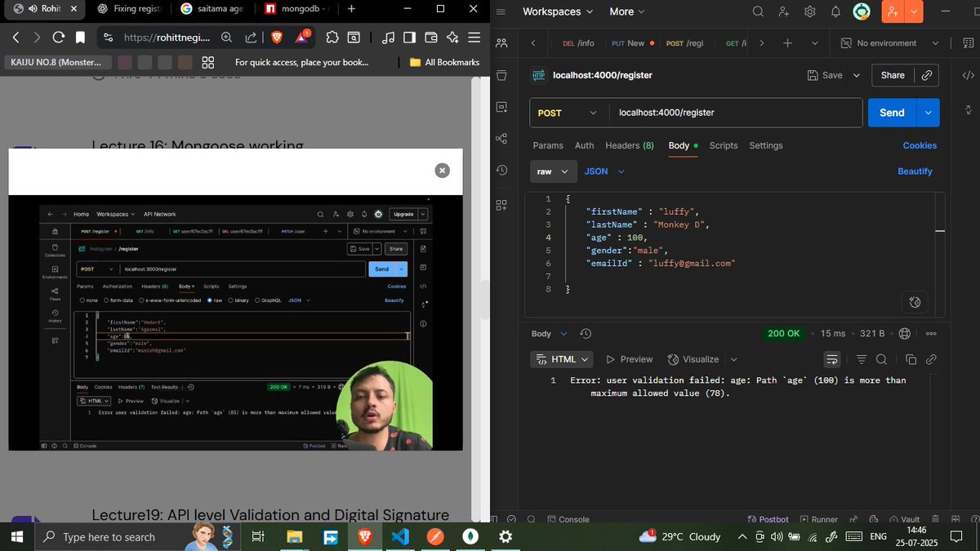Expand Send button options arrow
This screenshot has width=980, height=551.
[x=929, y=113]
